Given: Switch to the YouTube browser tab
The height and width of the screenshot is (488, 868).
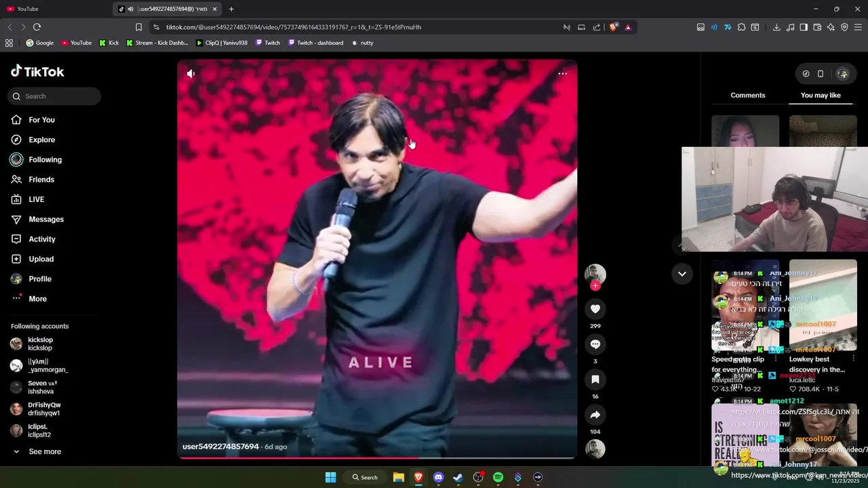Looking at the screenshot, I should [56, 9].
